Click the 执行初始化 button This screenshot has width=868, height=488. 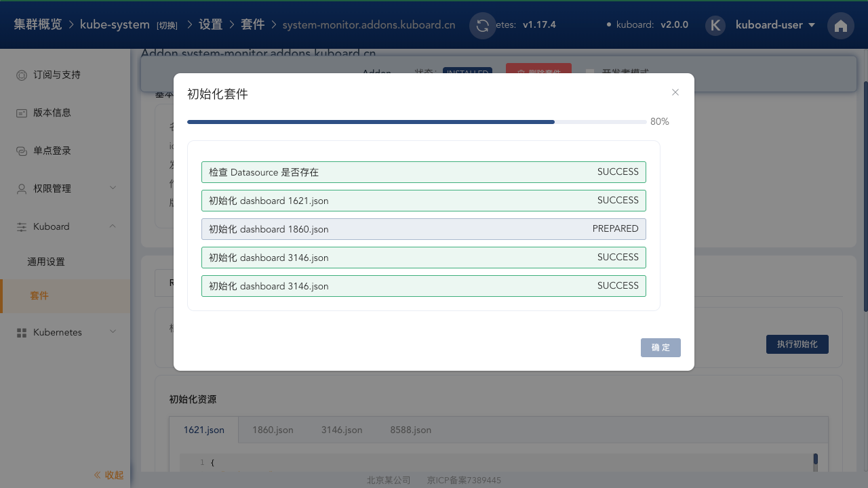pyautogui.click(x=797, y=344)
